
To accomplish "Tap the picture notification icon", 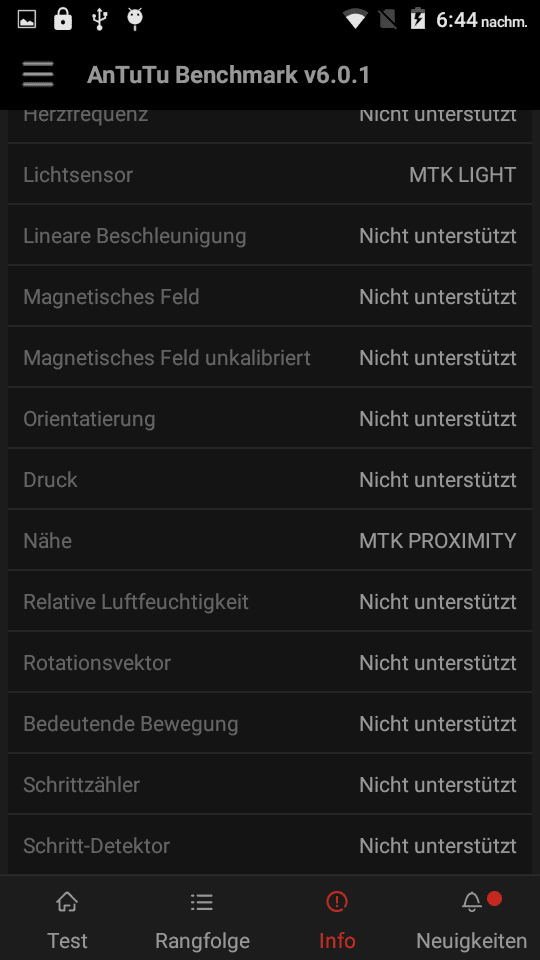I will pyautogui.click(x=27, y=20).
